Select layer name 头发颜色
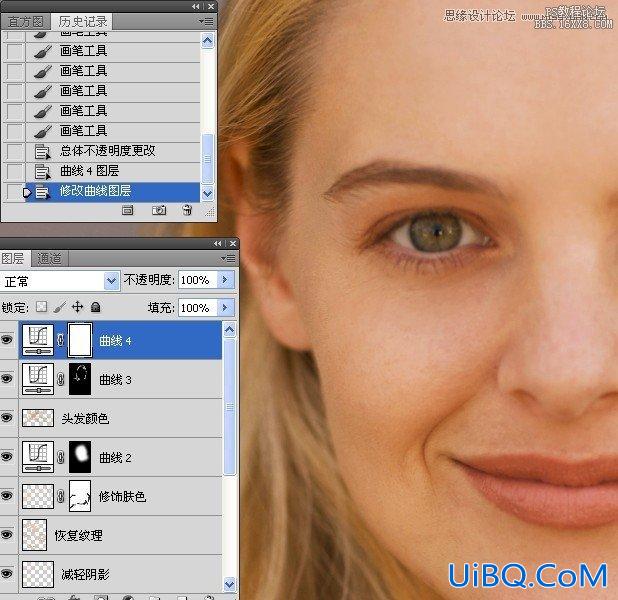Image resolution: width=618 pixels, height=600 pixels. [85, 418]
